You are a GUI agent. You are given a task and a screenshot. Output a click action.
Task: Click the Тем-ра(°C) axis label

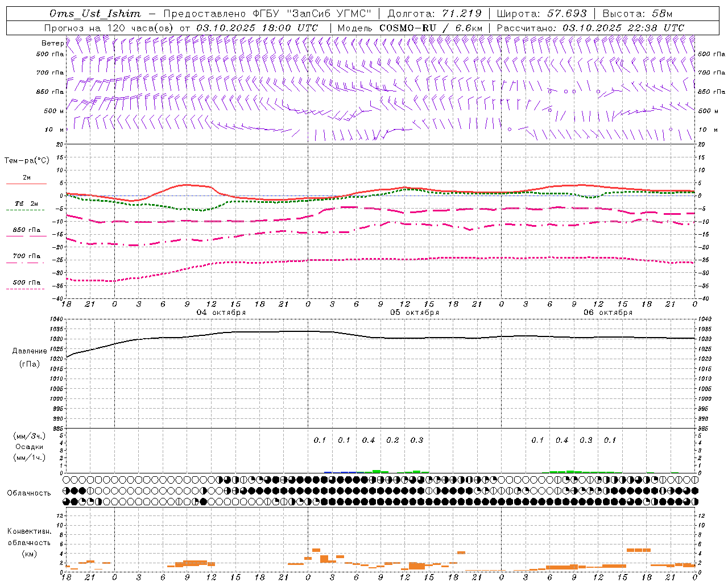27,161
